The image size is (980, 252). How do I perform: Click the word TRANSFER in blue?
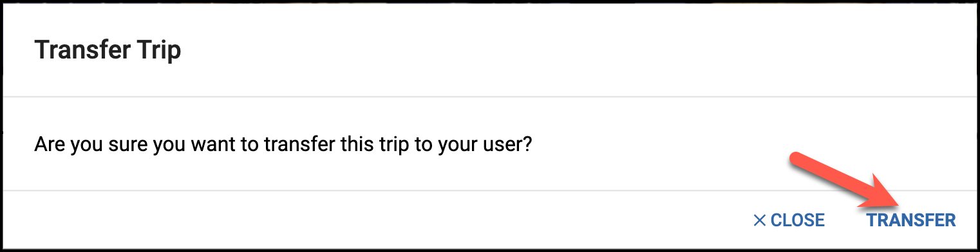tap(910, 221)
